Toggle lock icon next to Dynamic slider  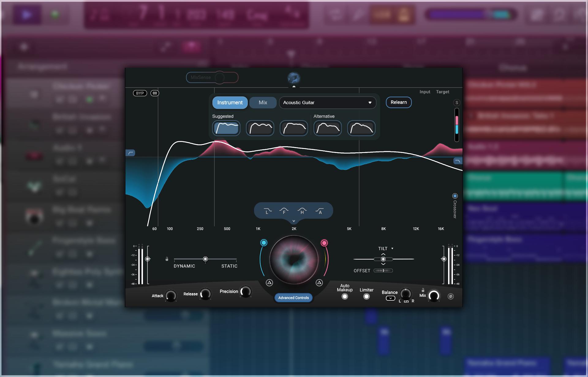(x=167, y=259)
